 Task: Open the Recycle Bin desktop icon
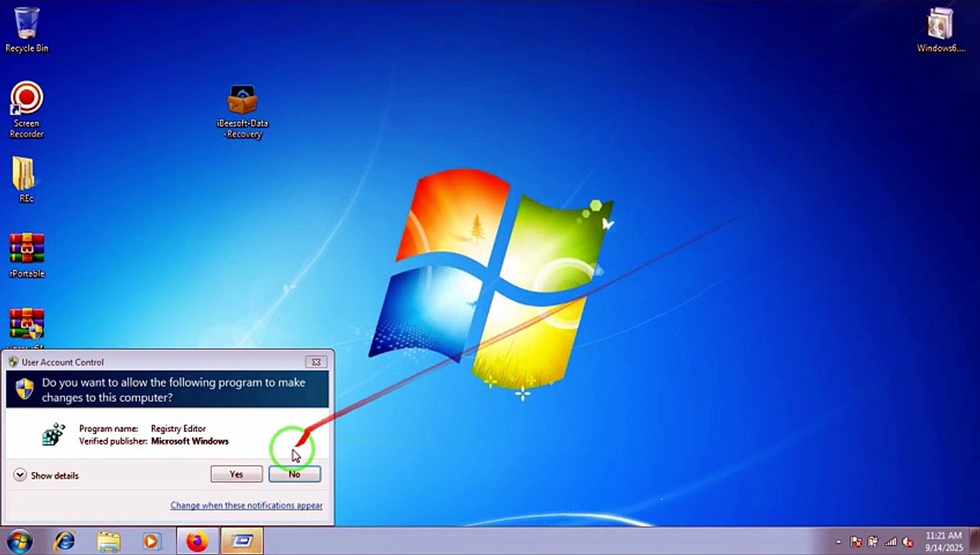[x=27, y=29]
